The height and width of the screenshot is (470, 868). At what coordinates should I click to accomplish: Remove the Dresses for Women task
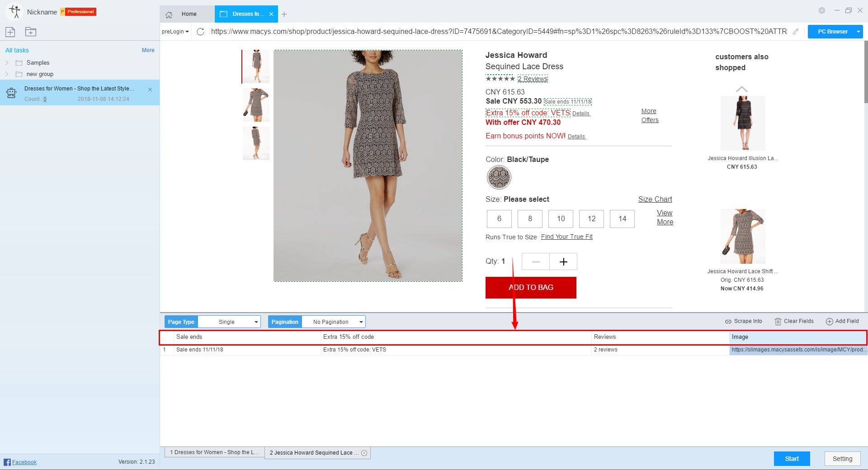pyautogui.click(x=150, y=90)
